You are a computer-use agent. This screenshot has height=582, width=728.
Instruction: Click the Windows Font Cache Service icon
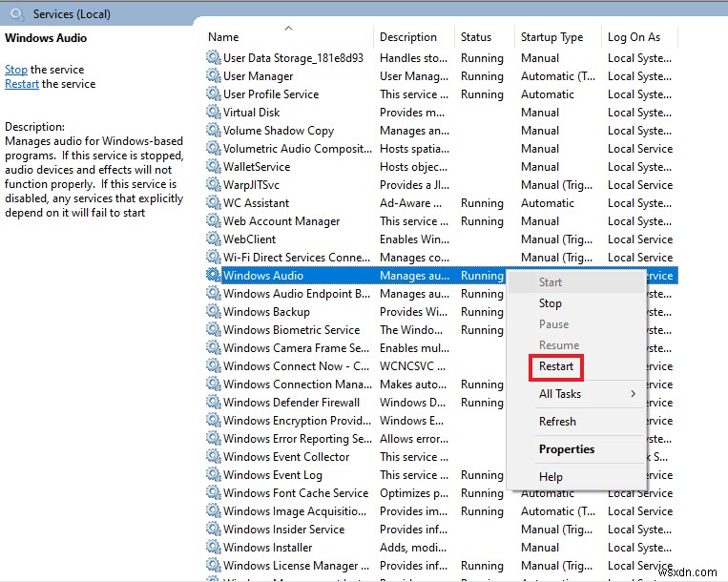click(213, 492)
